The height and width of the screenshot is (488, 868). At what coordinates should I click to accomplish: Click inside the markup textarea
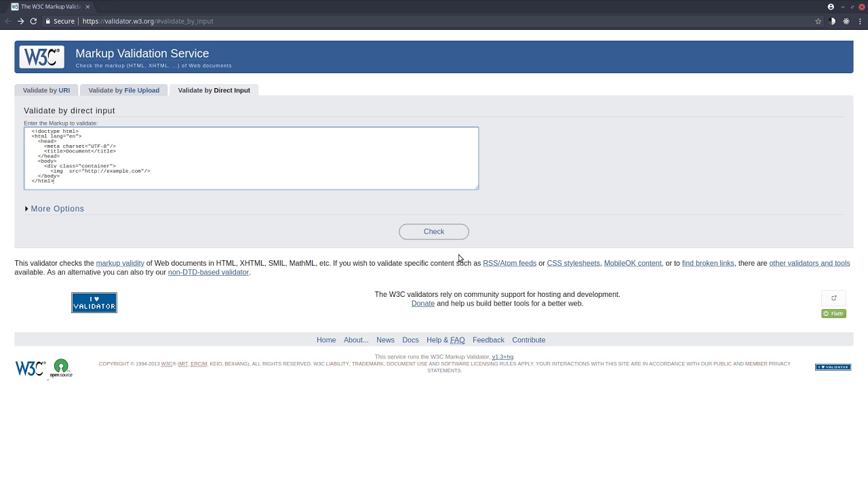[251, 158]
